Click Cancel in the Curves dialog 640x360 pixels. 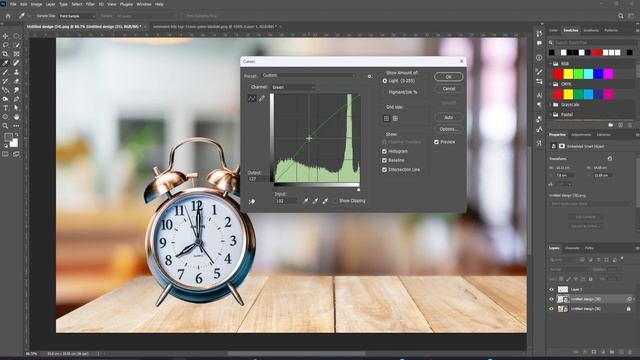449,89
